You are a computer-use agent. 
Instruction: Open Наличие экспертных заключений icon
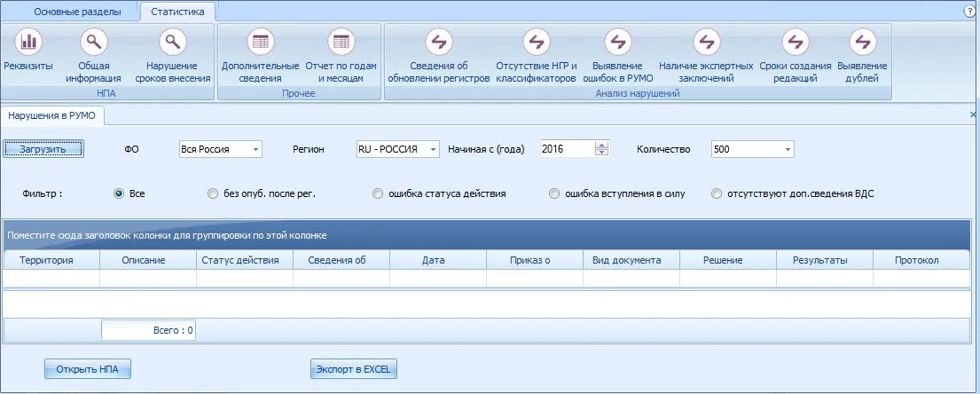[707, 43]
